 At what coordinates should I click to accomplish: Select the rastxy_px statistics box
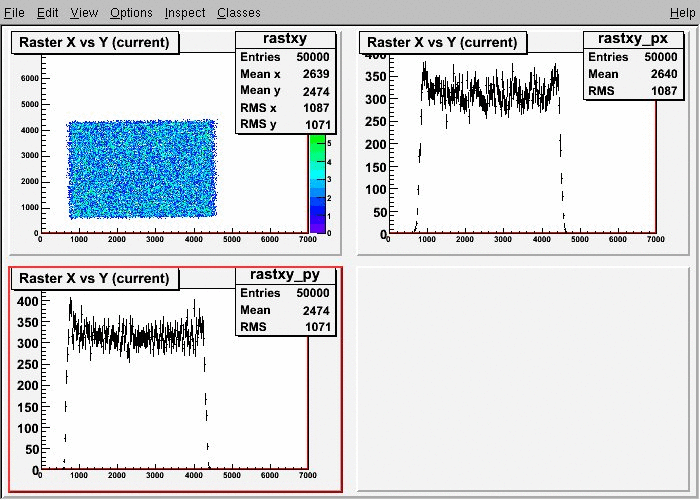[x=633, y=66]
